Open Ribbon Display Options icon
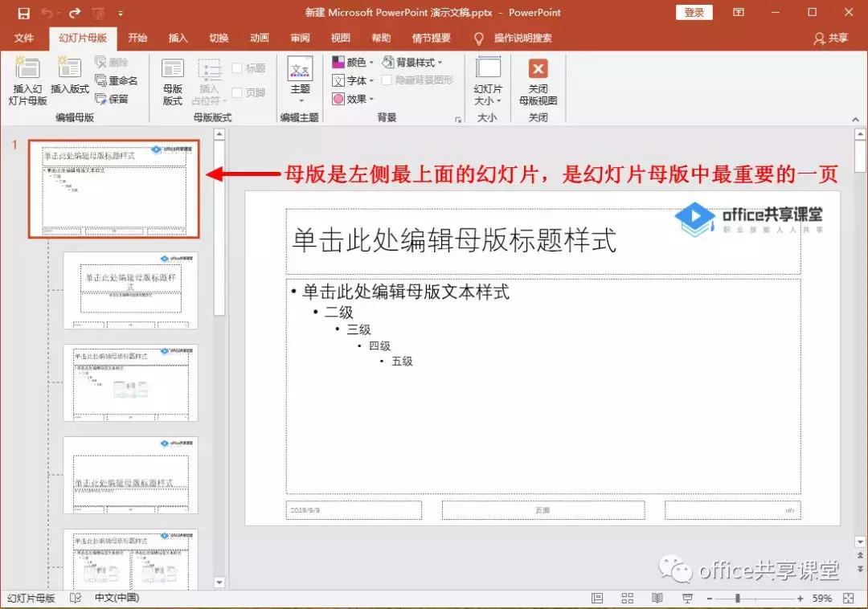Screen dimensions: 868x609 pos(739,12)
